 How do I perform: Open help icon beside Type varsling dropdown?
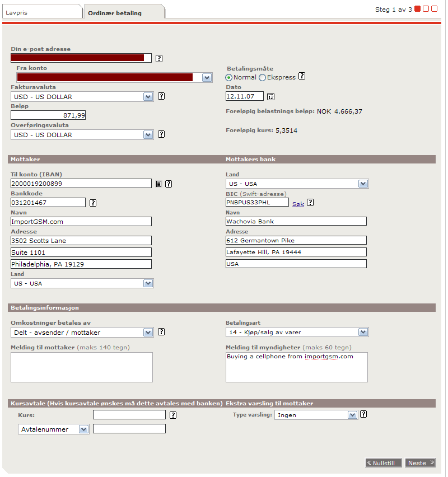click(363, 414)
